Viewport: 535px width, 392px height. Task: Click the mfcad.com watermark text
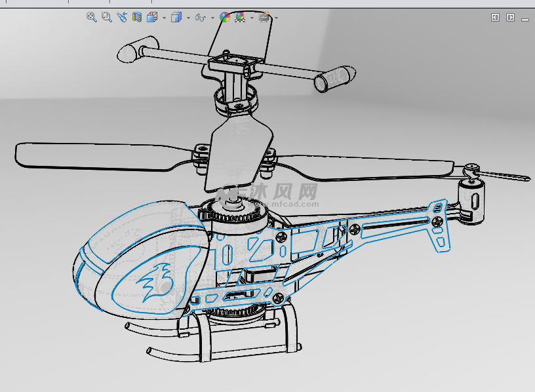[x=283, y=203]
